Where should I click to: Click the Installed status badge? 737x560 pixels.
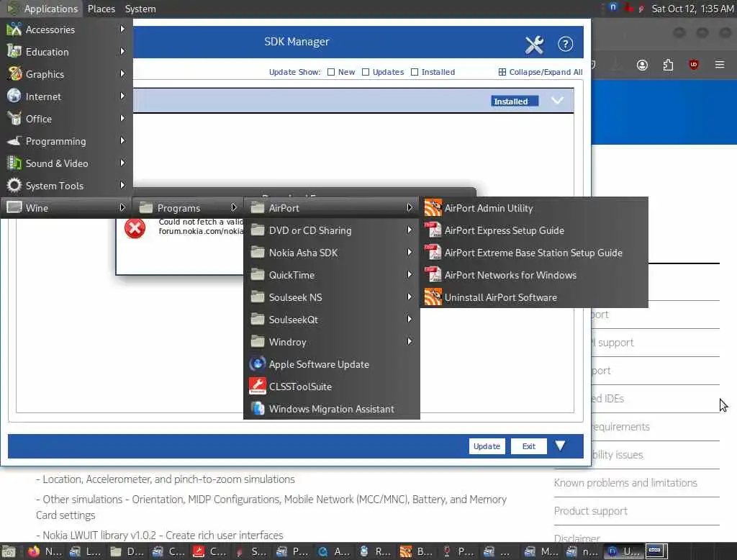(x=514, y=101)
